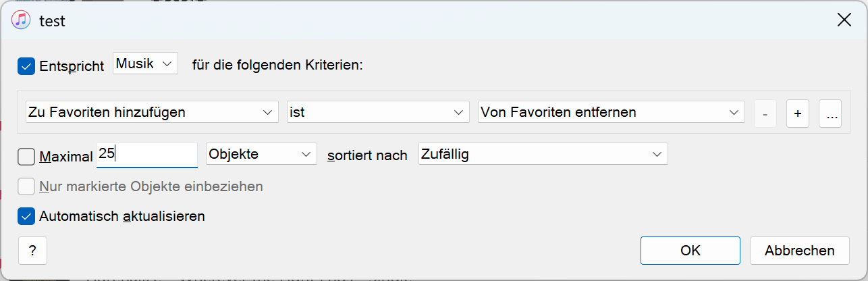Open help with the question mark button

(x=32, y=251)
